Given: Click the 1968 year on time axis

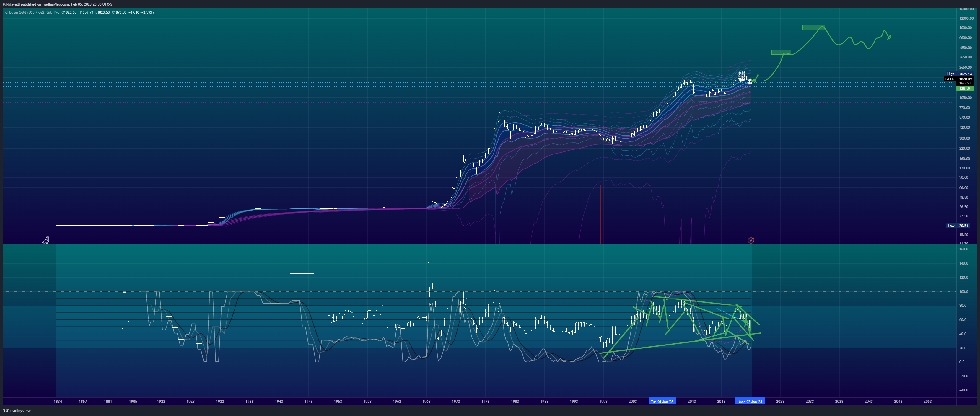Looking at the screenshot, I should (426, 402).
